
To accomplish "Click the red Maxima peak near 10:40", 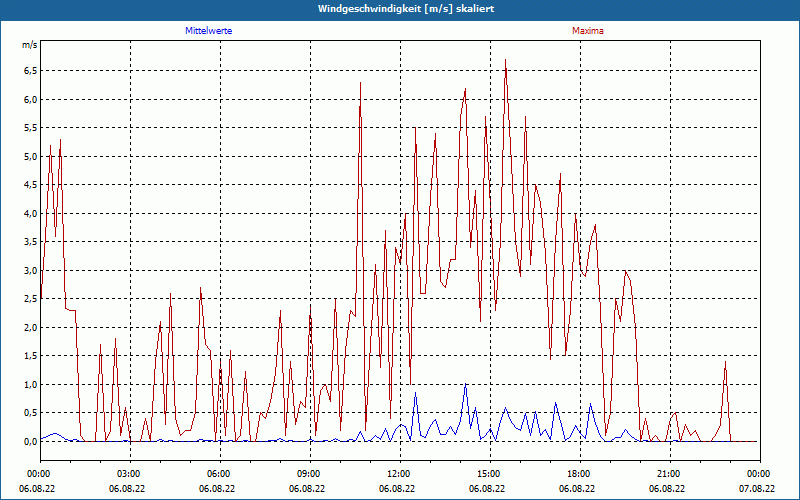I will [360, 83].
